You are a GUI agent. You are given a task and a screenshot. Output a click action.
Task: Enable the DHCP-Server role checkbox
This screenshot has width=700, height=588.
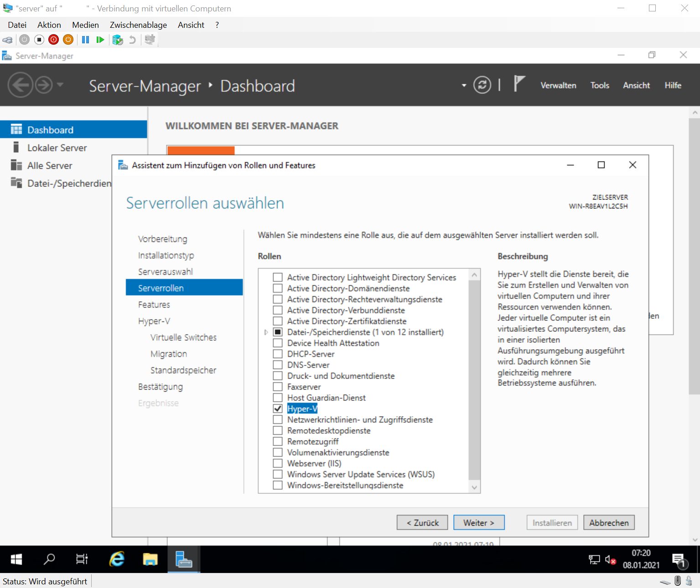278,354
